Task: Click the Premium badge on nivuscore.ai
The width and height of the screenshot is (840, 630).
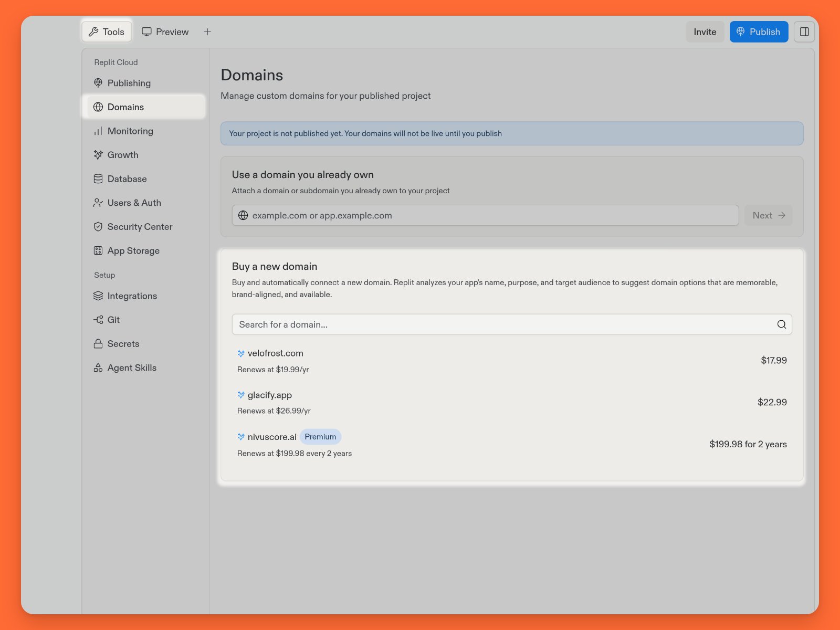Action: pos(320,437)
